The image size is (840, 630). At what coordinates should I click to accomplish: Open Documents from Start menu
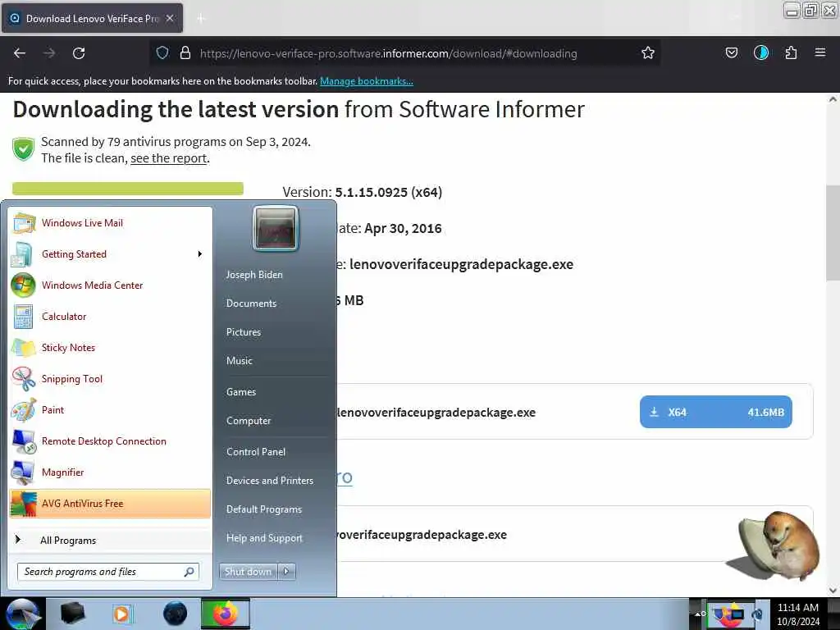tap(251, 304)
